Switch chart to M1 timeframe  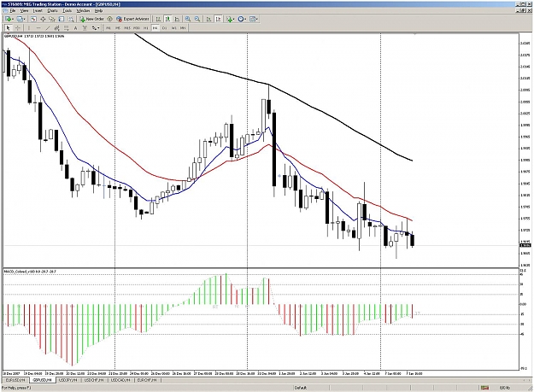pyautogui.click(x=109, y=28)
